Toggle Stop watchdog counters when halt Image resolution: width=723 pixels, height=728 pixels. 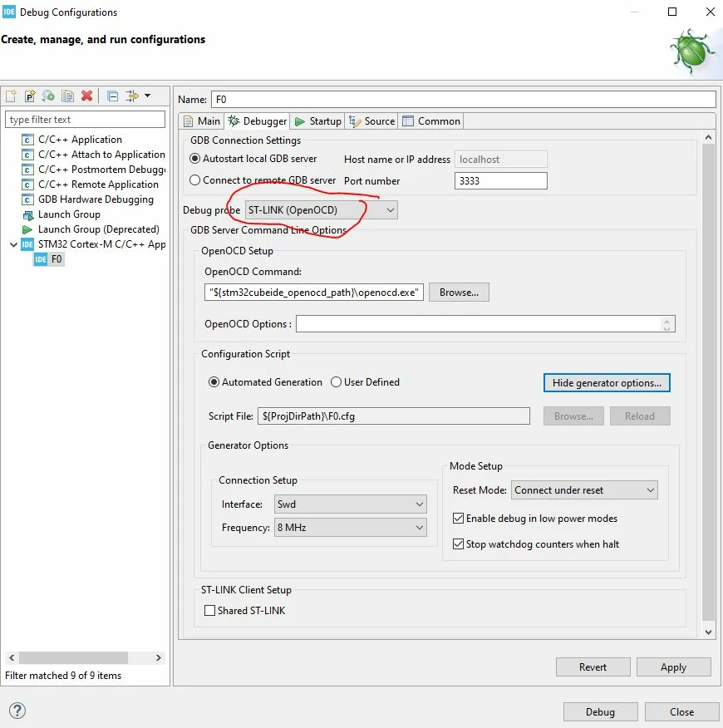(458, 544)
